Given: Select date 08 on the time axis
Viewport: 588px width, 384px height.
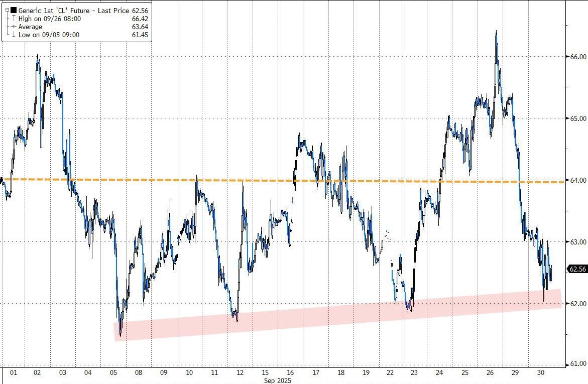Looking at the screenshot, I should click(x=139, y=373).
